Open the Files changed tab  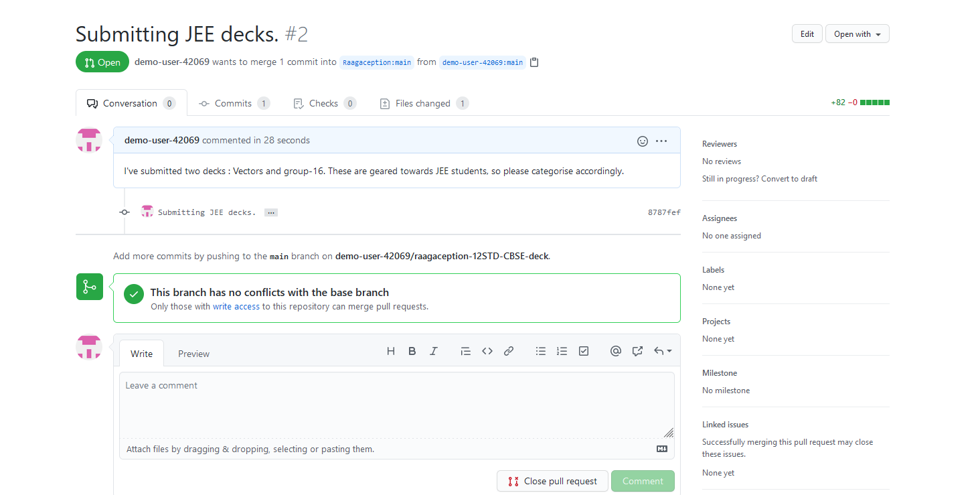click(x=424, y=103)
